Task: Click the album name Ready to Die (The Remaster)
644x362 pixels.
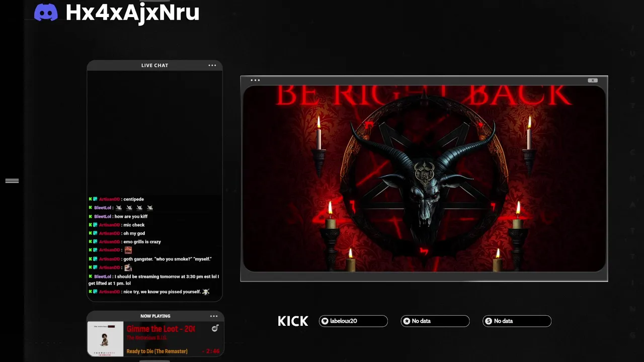Action: point(157,351)
